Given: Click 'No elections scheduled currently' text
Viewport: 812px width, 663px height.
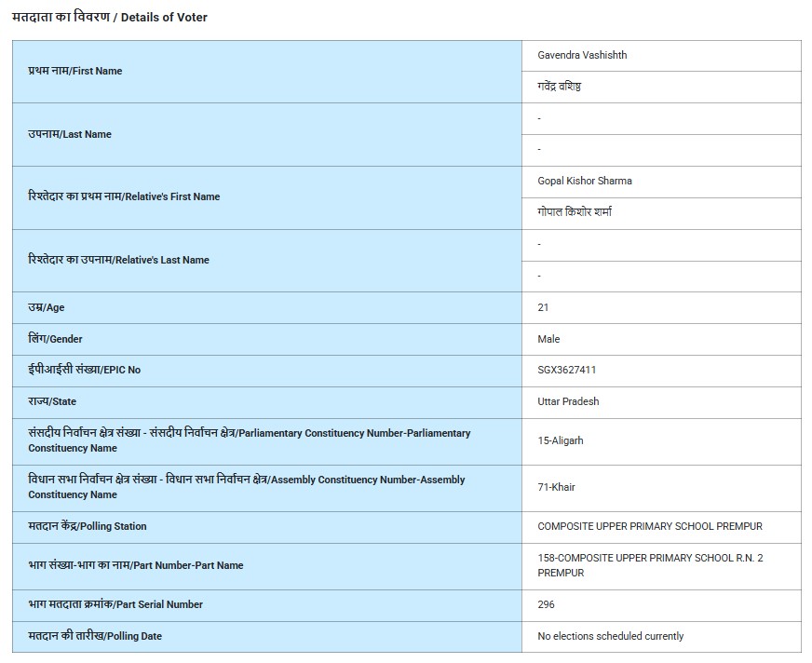Looking at the screenshot, I should coord(611,636).
